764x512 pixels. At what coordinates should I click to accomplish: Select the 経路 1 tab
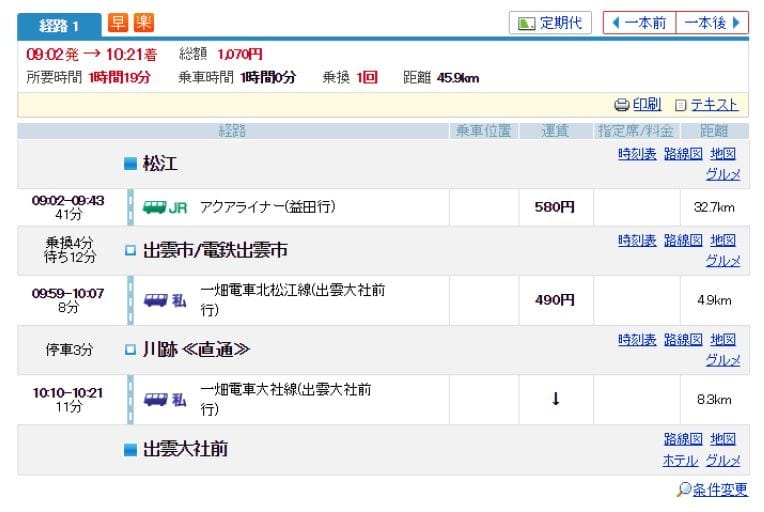[x=59, y=25]
